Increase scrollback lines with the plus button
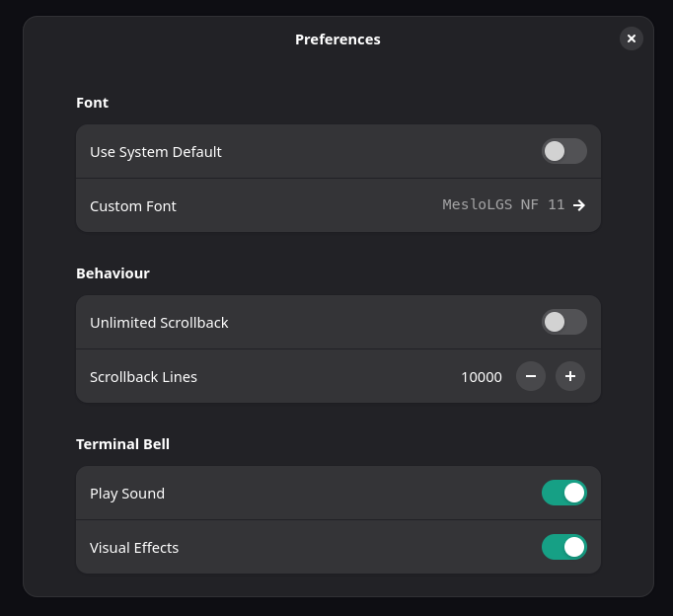 pyautogui.click(x=570, y=376)
